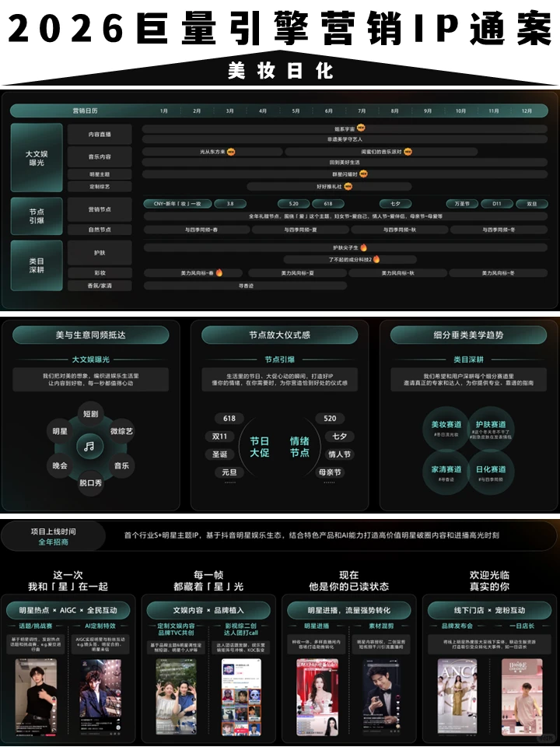The height and width of the screenshot is (747, 560).
Task: Click the 寻香迹 timeline bar
Action: [x=245, y=286]
